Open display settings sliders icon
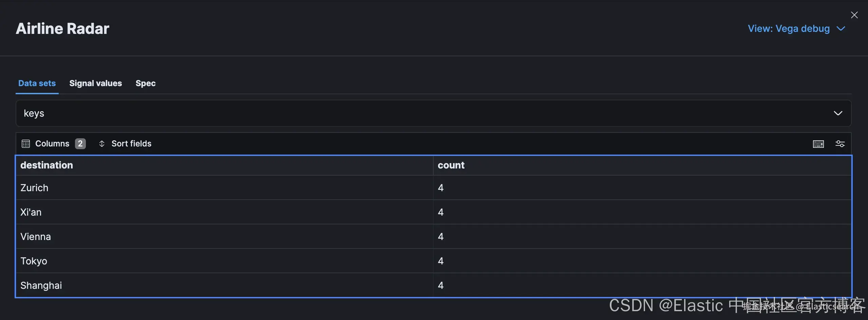Image resolution: width=868 pixels, height=320 pixels. pos(840,144)
